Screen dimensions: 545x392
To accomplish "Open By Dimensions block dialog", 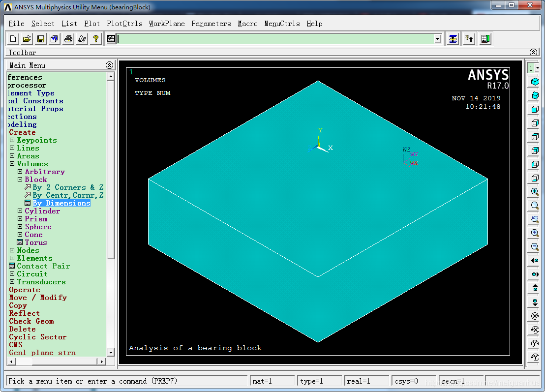I will pyautogui.click(x=61, y=203).
